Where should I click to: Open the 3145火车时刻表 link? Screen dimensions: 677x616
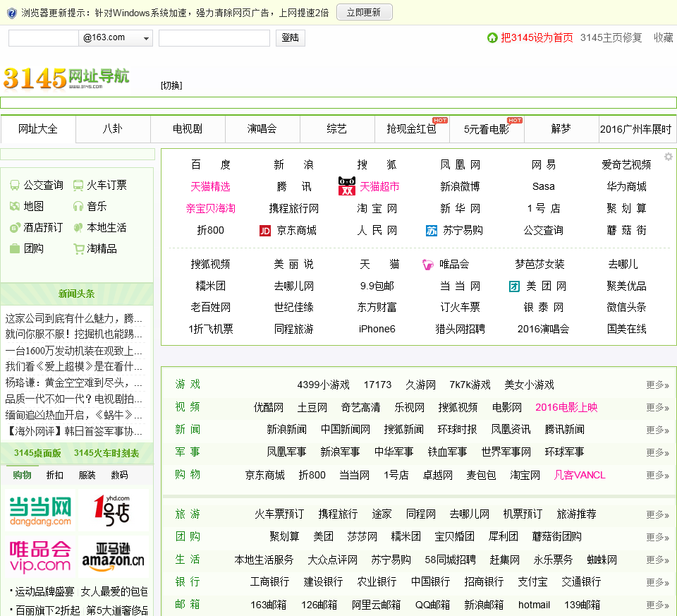(x=106, y=453)
